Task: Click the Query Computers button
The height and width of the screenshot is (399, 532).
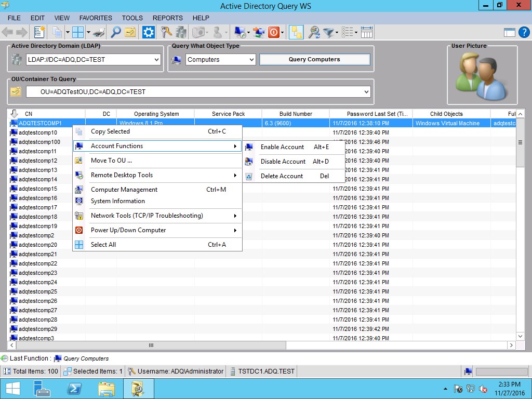Action: [x=314, y=59]
